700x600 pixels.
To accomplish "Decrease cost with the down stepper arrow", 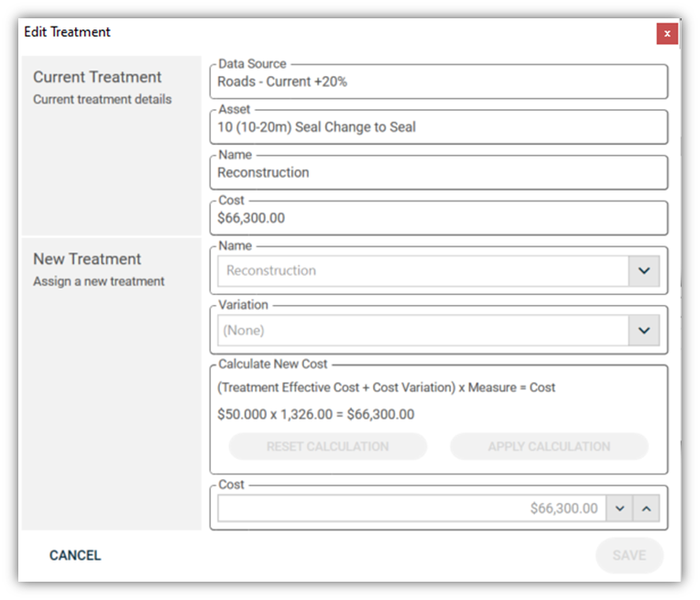I will (619, 508).
